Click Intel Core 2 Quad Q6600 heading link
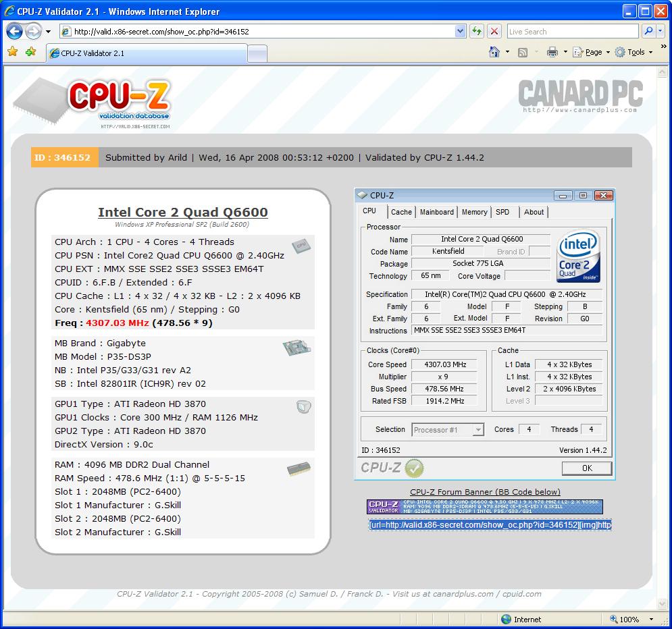 183,212
